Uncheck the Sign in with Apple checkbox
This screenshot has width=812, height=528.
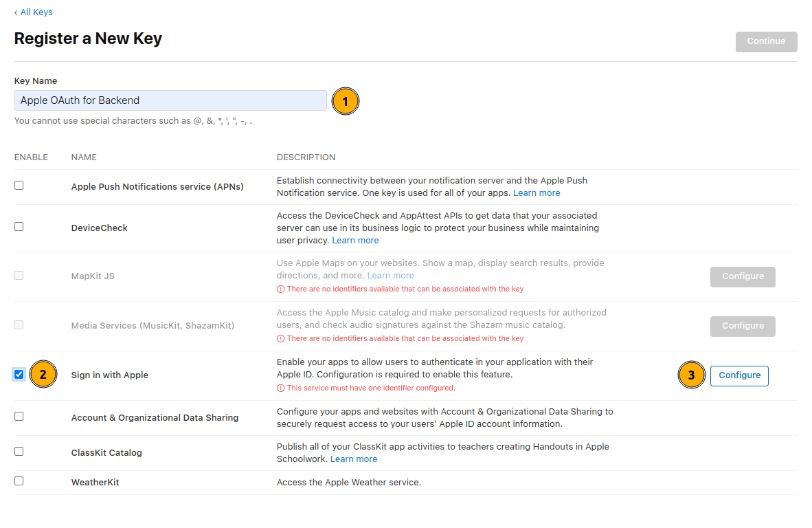19,375
